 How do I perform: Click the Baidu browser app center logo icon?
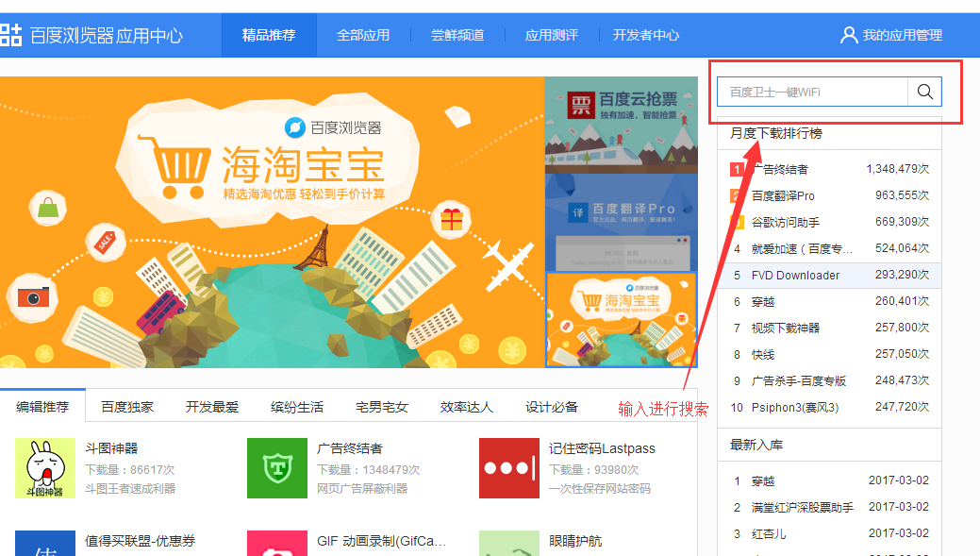tap(10, 35)
